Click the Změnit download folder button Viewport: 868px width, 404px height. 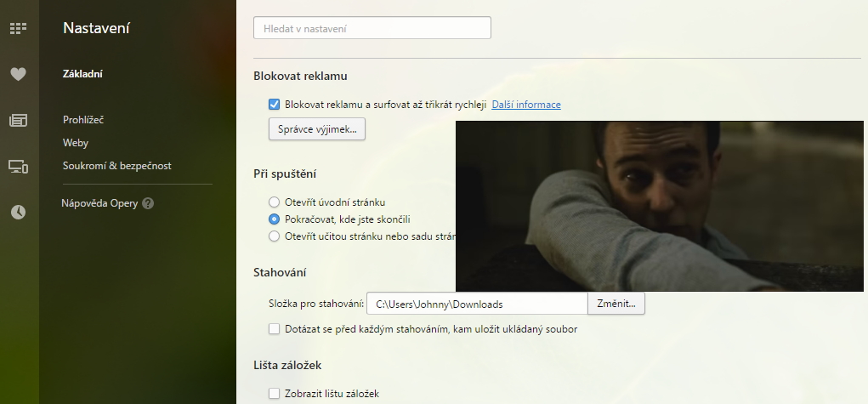tap(616, 304)
